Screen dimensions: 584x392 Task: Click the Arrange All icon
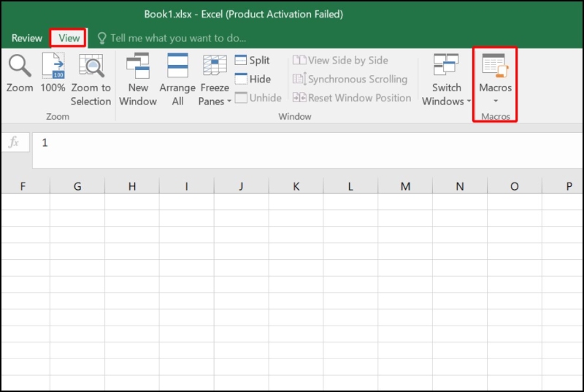click(x=177, y=66)
